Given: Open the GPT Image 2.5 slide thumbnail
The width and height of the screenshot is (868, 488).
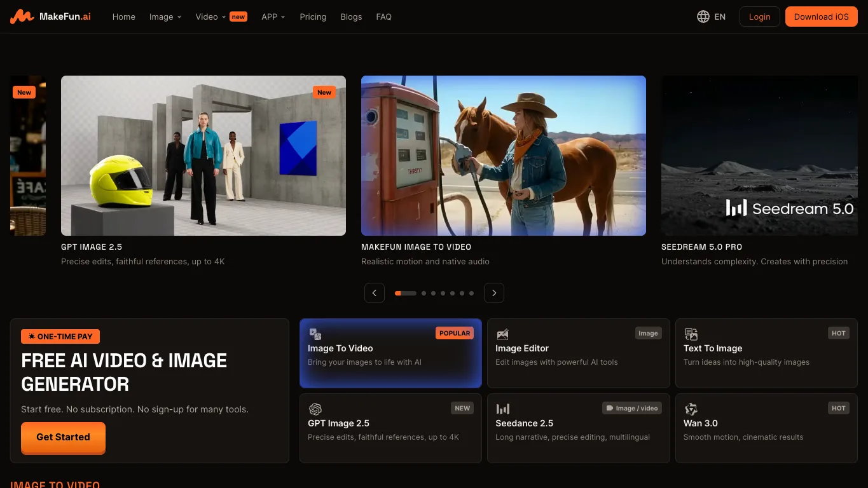Looking at the screenshot, I should click(x=203, y=156).
